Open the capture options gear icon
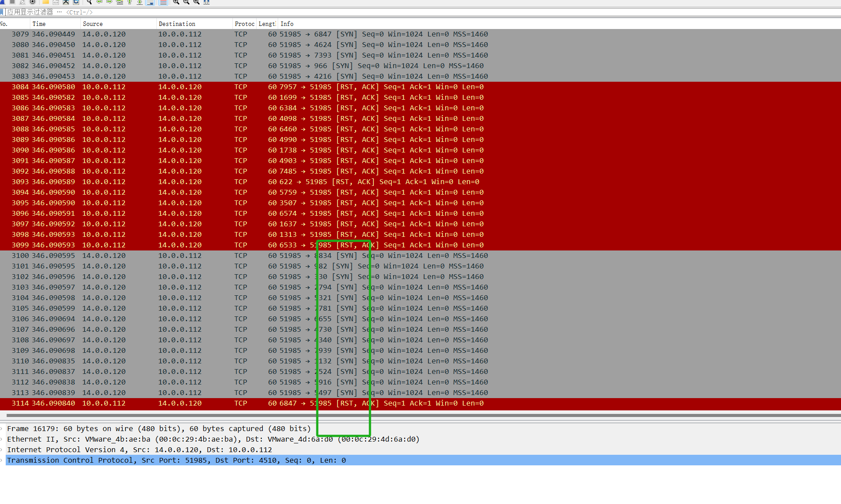841x504 pixels. tap(33, 2)
